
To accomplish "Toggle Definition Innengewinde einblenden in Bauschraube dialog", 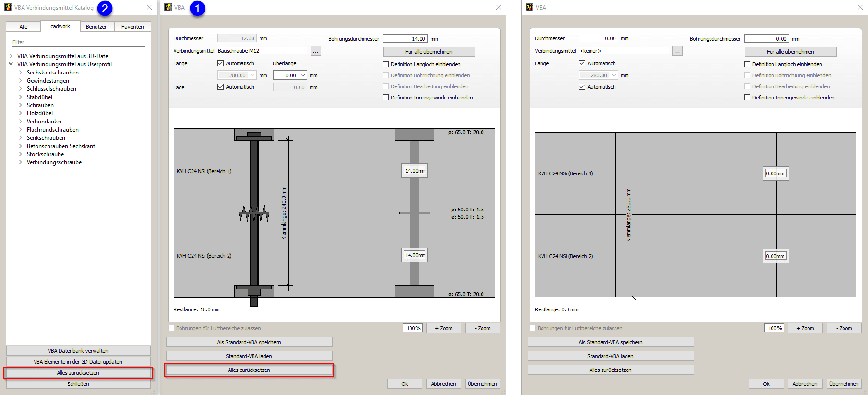I will 386,98.
